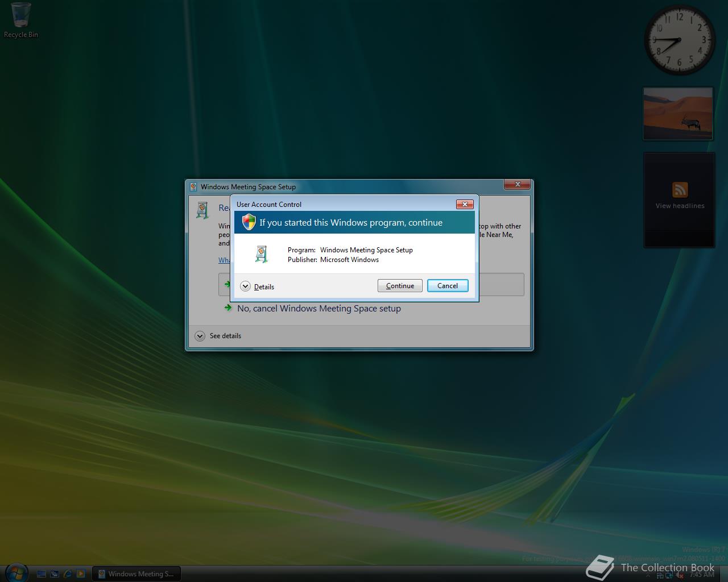This screenshot has width=728, height=582.
Task: Click Switch between windows in Quick Launch
Action: pyautogui.click(x=55, y=574)
